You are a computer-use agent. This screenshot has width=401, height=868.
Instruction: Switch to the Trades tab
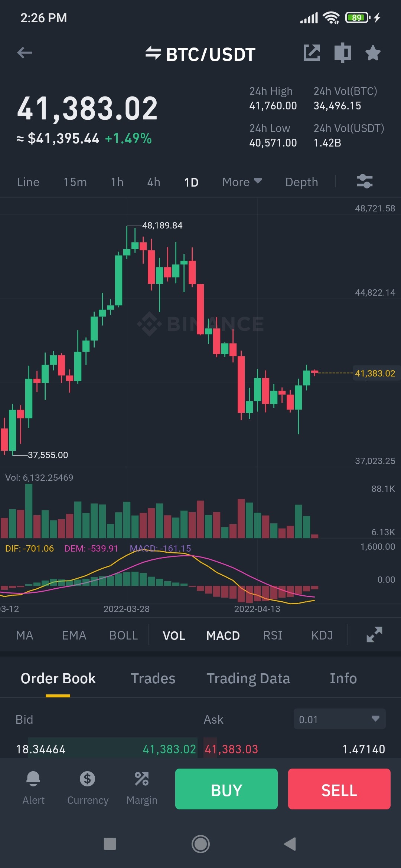pos(153,678)
